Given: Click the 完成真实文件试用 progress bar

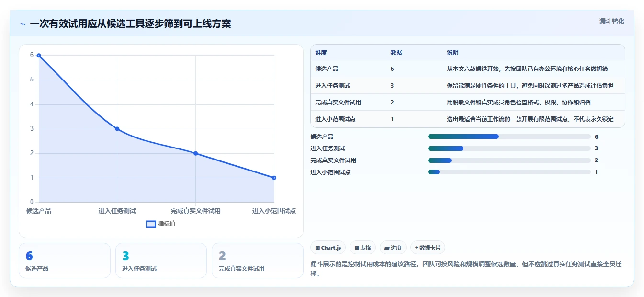Looking at the screenshot, I should click(x=509, y=160).
